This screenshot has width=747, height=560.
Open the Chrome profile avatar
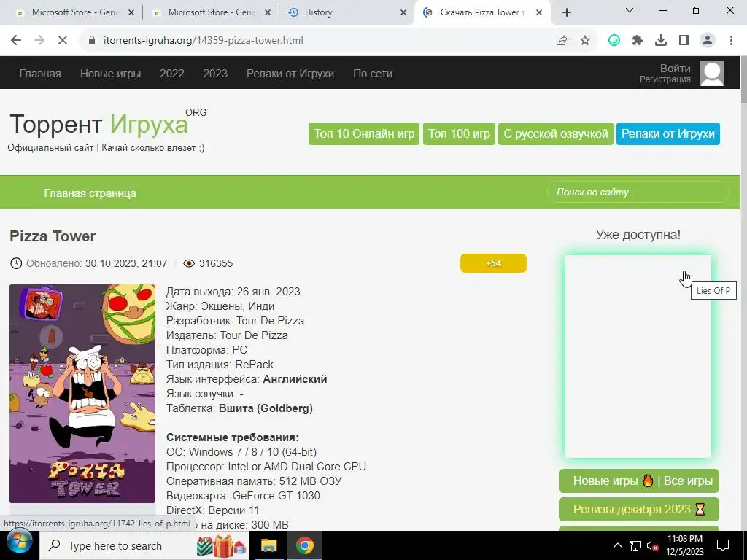[x=708, y=41]
